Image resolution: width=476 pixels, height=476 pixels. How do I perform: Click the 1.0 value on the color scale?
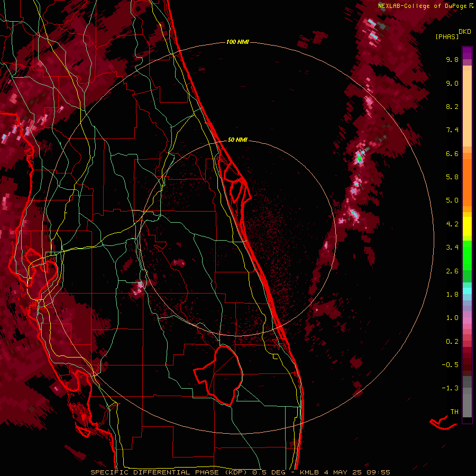(452, 318)
